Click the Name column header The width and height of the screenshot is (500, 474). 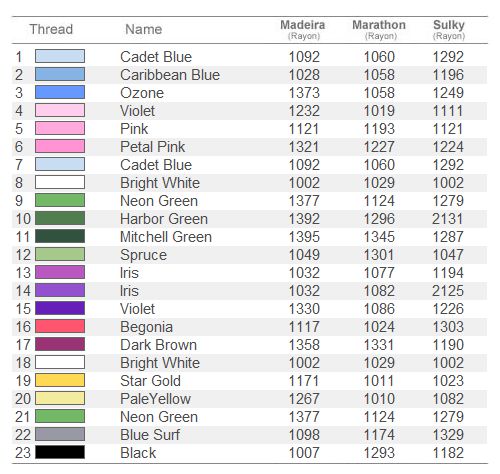[144, 29]
